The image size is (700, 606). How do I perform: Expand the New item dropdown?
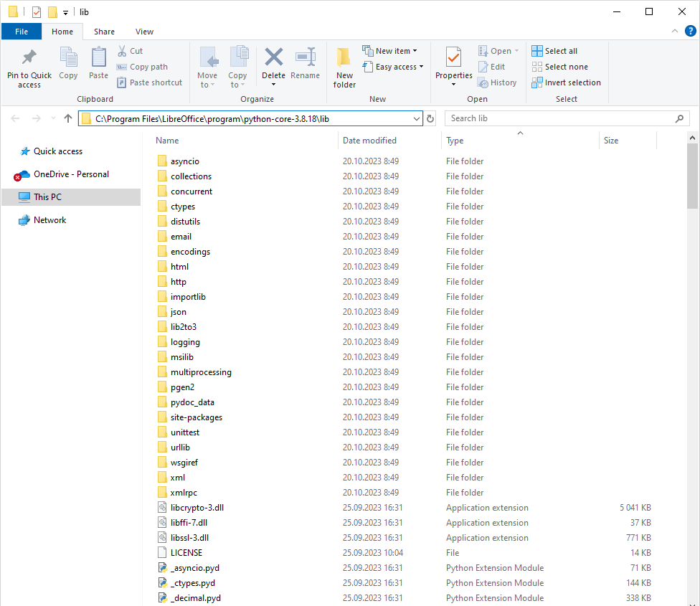390,50
